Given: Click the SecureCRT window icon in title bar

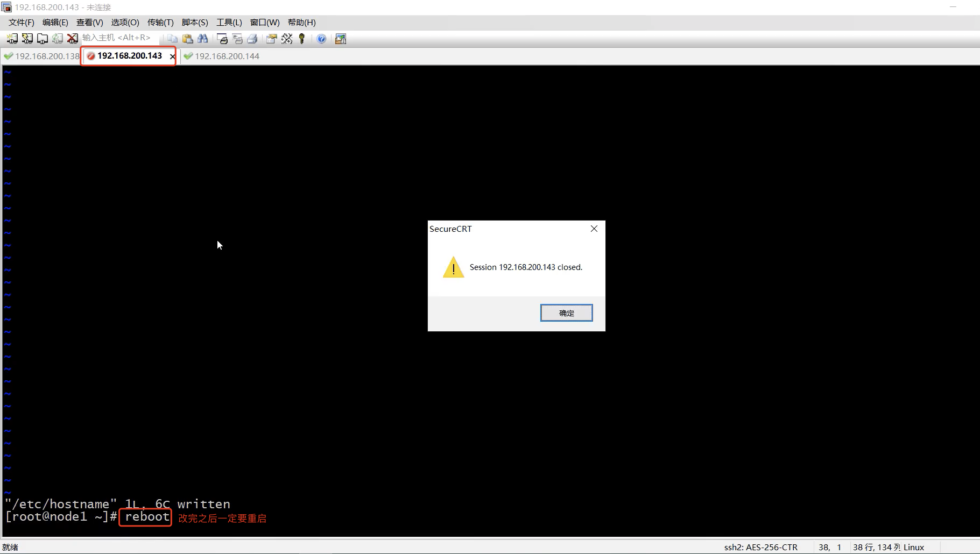Looking at the screenshot, I should click(6, 7).
